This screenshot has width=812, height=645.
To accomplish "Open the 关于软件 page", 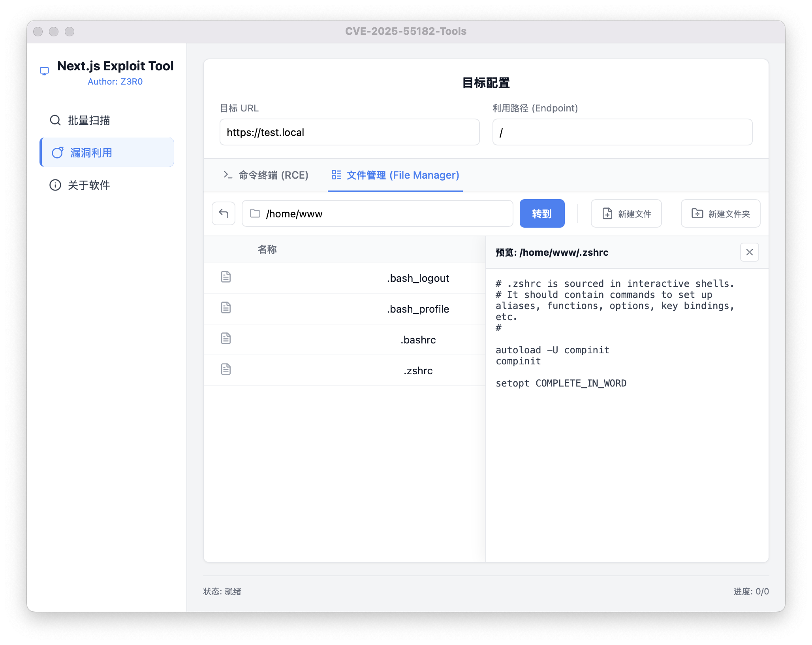I will [x=107, y=185].
